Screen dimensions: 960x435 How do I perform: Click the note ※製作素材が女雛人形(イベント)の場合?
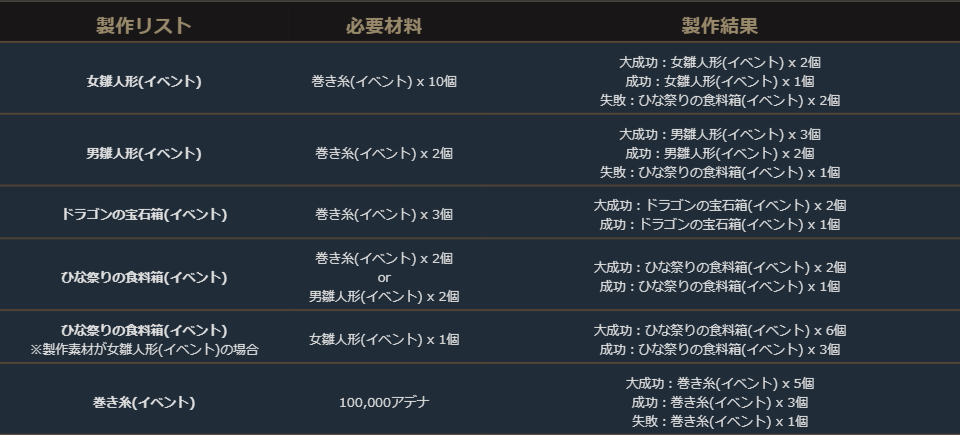point(143,349)
